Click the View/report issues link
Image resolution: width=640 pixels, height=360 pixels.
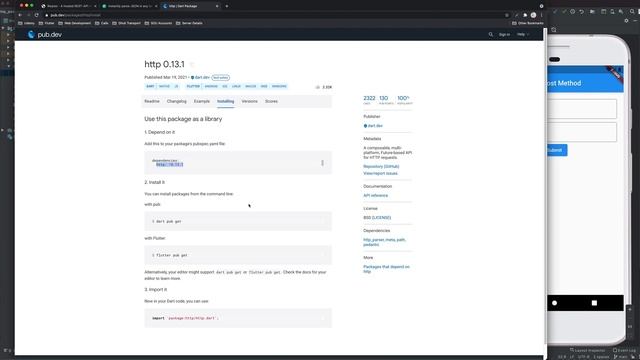[380, 173]
